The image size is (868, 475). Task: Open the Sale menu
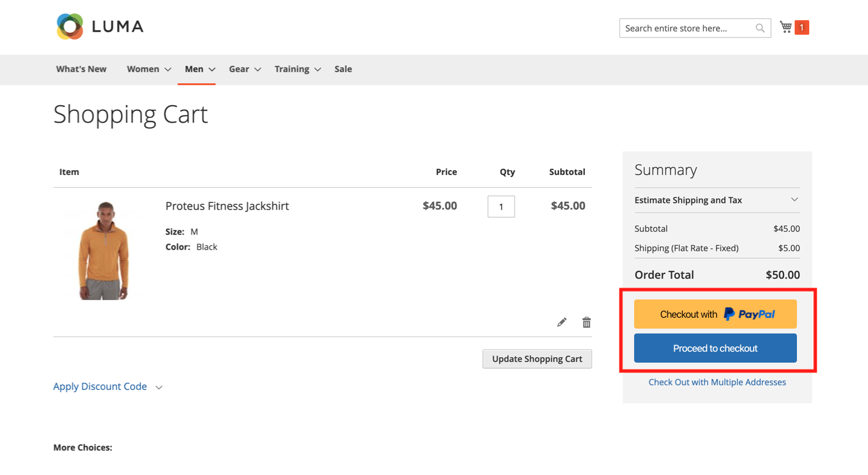(x=343, y=69)
